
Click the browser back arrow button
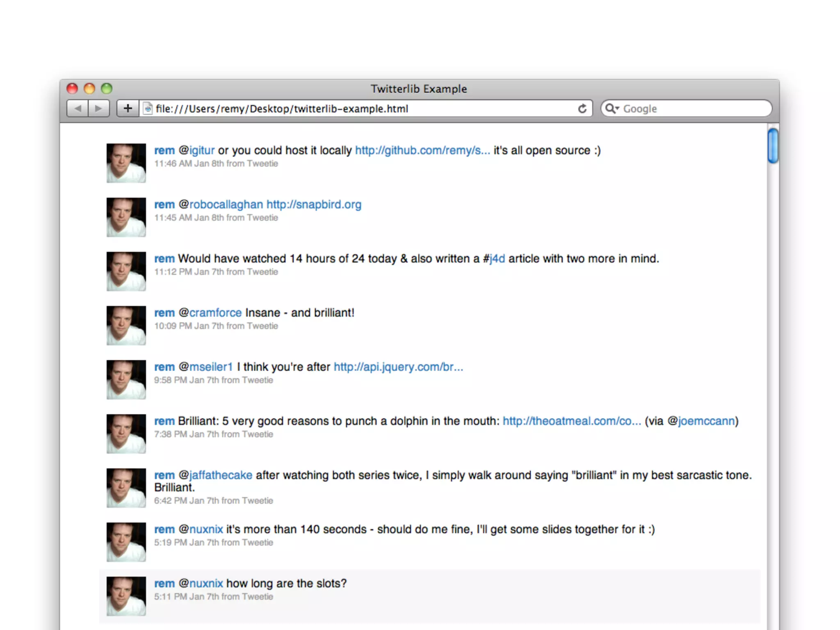pyautogui.click(x=78, y=109)
